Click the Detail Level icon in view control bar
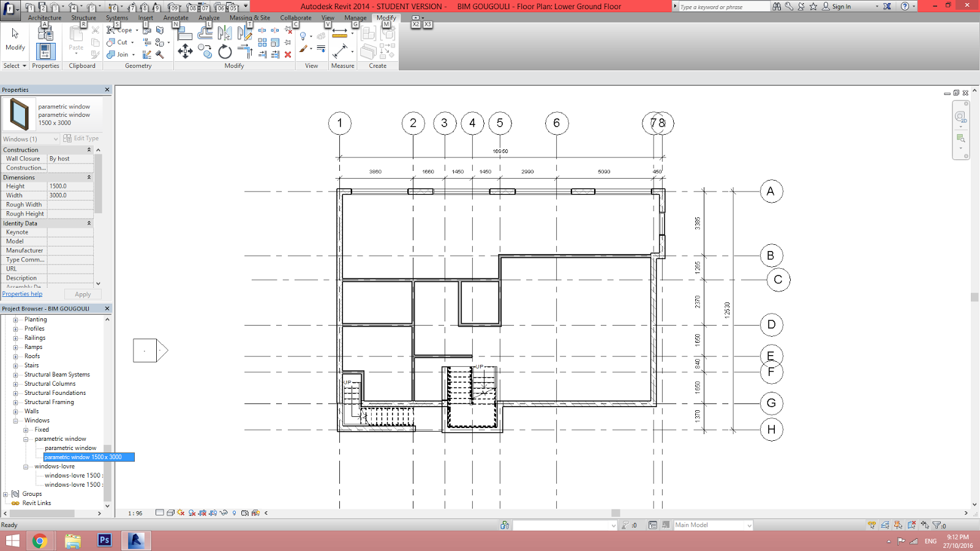Screen dimensions: 980x551 160,513
